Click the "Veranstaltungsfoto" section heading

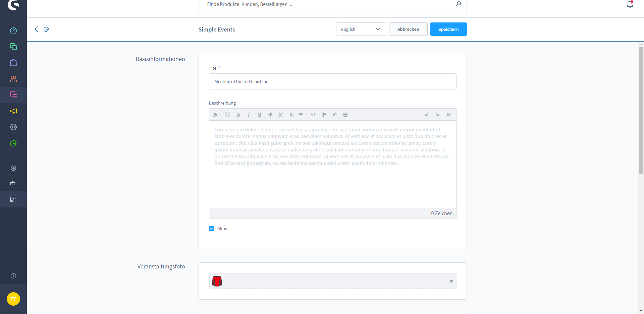pos(161,266)
